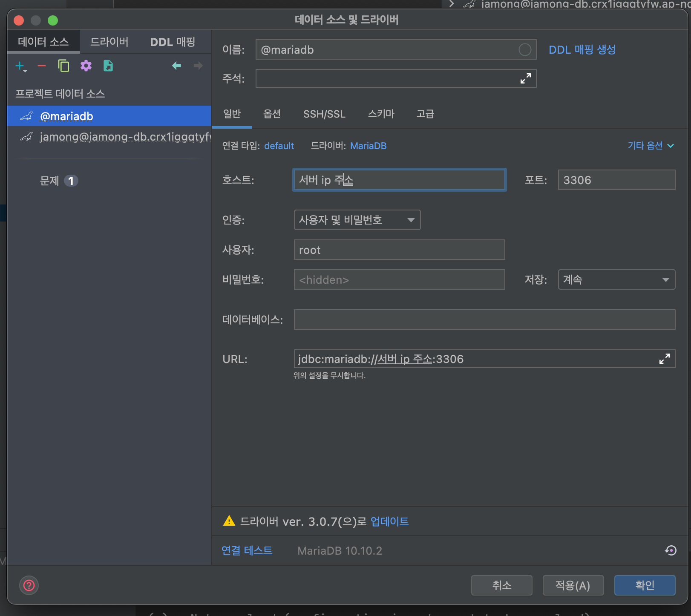The image size is (691, 616).
Task: Click background window jamong breadcrumb chevron
Action: (x=452, y=4)
